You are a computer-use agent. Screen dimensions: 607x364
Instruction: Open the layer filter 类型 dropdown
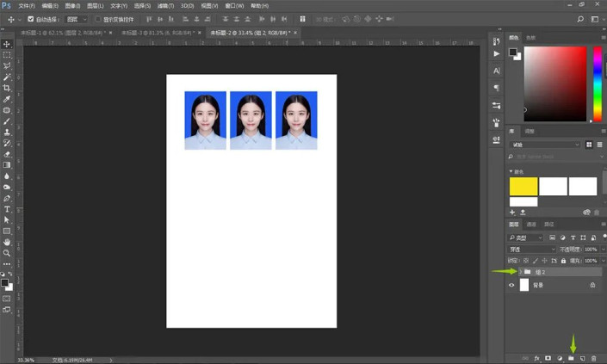pos(526,238)
